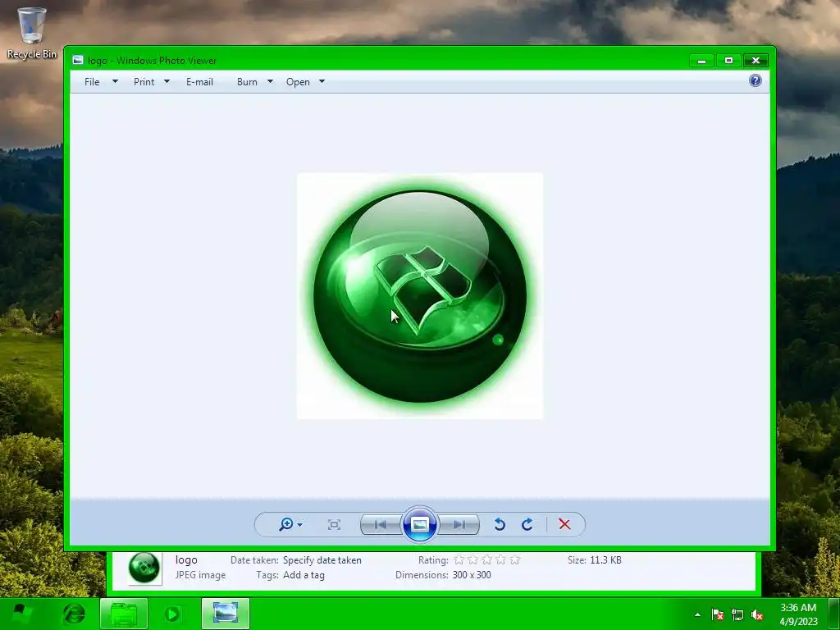Screen dimensions: 840x630
Task: Open the Burn menu
Action: [247, 81]
